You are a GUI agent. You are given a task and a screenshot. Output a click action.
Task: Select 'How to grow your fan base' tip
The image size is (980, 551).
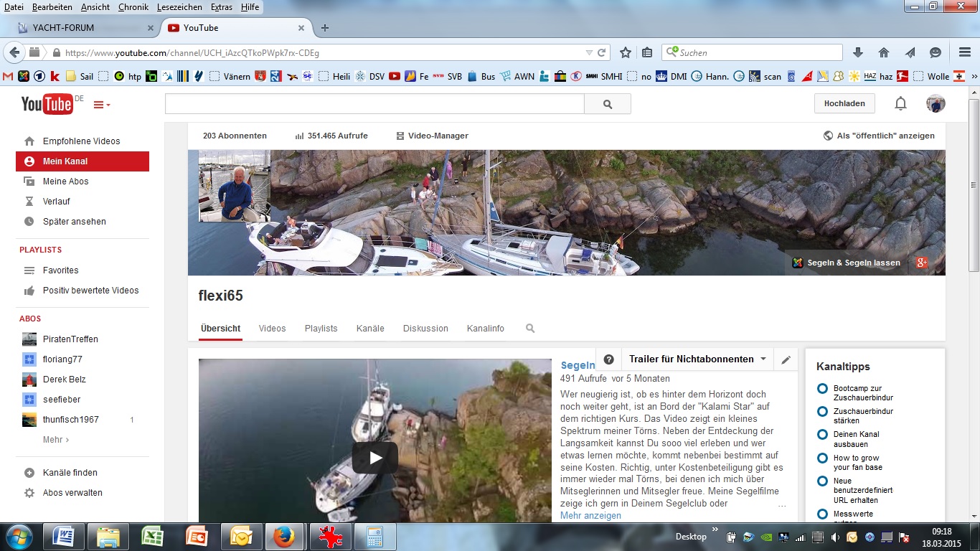click(857, 463)
